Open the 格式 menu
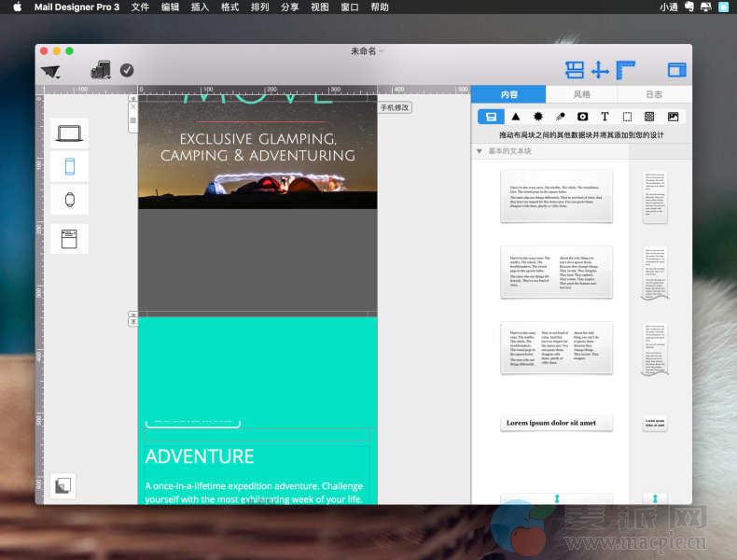This screenshot has width=737, height=560. (229, 7)
